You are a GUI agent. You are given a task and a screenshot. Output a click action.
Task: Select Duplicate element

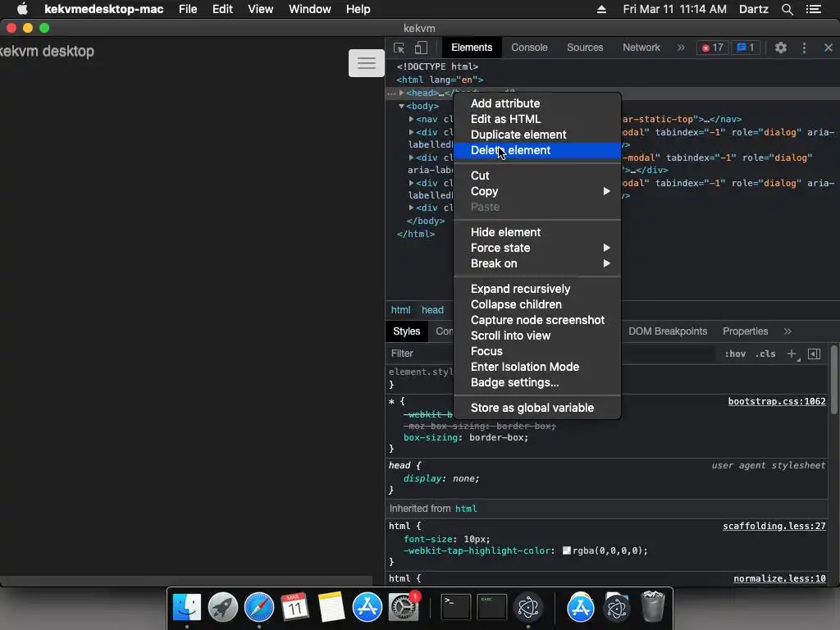pyautogui.click(x=537, y=135)
